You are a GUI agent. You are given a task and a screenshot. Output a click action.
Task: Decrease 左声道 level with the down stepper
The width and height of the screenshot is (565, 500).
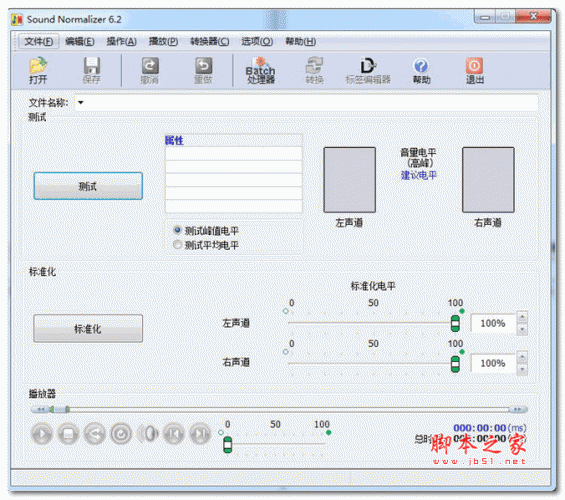(x=522, y=329)
